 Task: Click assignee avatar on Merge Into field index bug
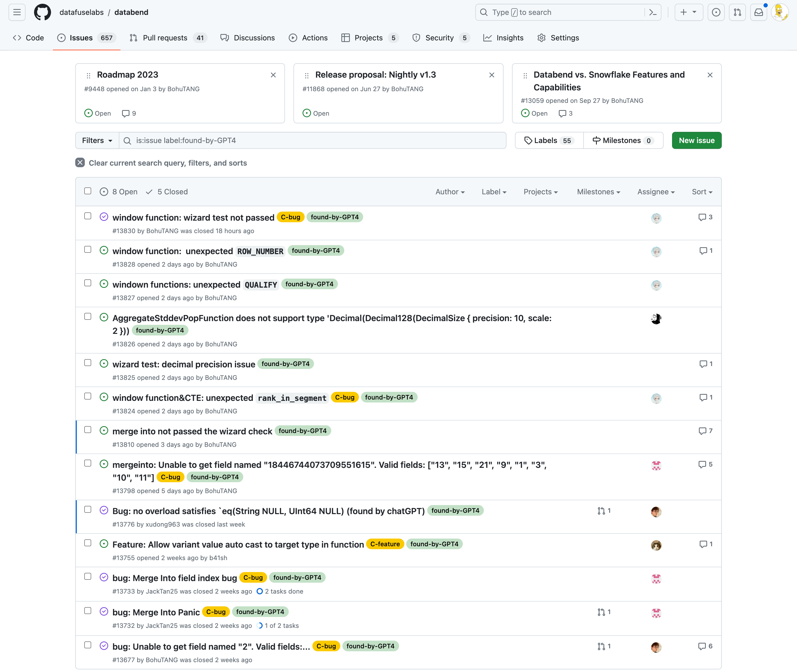(656, 579)
